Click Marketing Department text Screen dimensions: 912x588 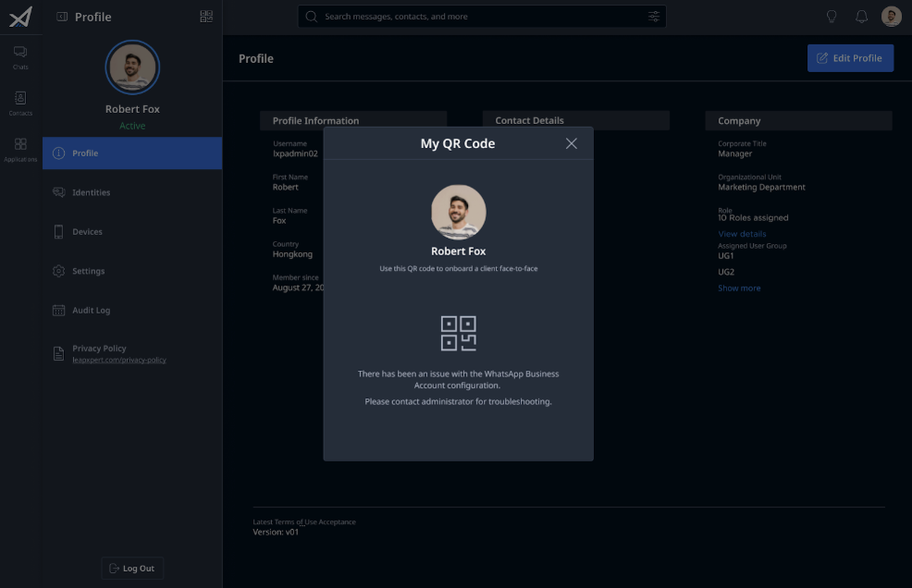761,188
